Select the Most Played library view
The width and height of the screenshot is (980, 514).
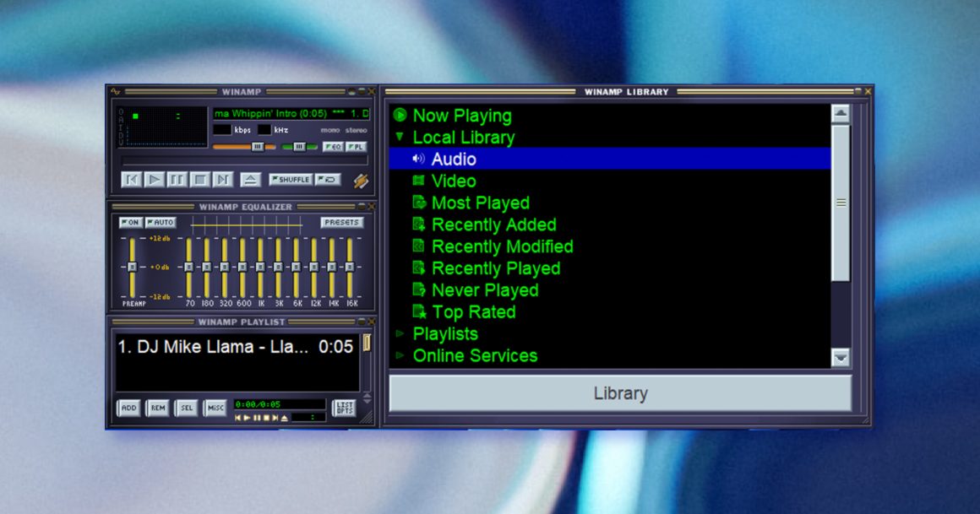pyautogui.click(x=480, y=203)
